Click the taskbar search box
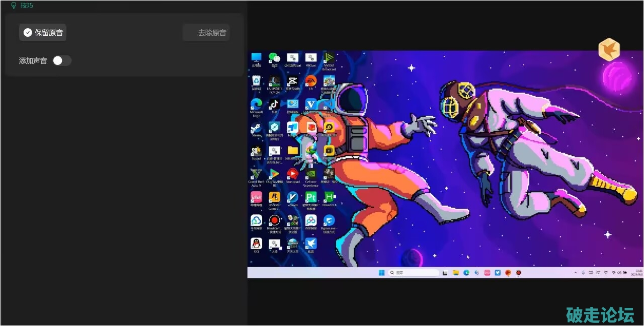The width and height of the screenshot is (644, 326). point(414,273)
